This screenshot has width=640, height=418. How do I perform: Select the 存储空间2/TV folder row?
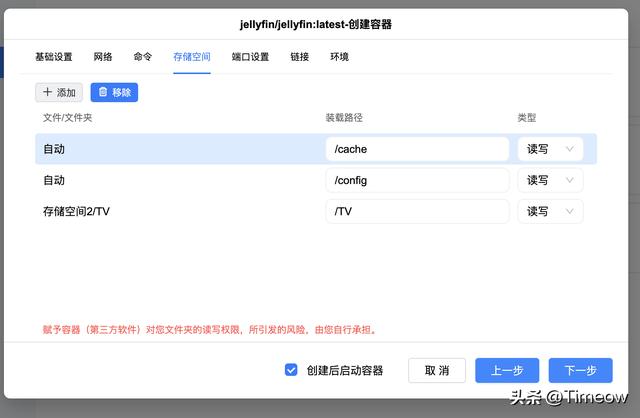pyautogui.click(x=316, y=211)
